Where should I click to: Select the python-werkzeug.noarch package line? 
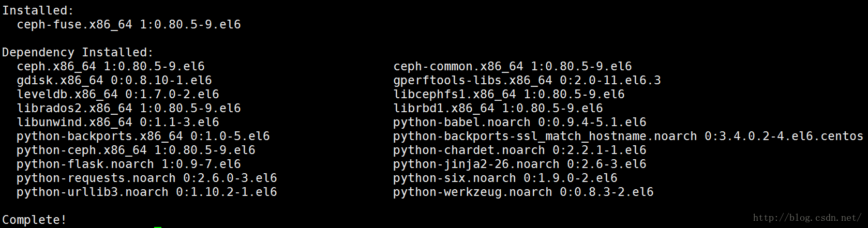[x=523, y=192]
